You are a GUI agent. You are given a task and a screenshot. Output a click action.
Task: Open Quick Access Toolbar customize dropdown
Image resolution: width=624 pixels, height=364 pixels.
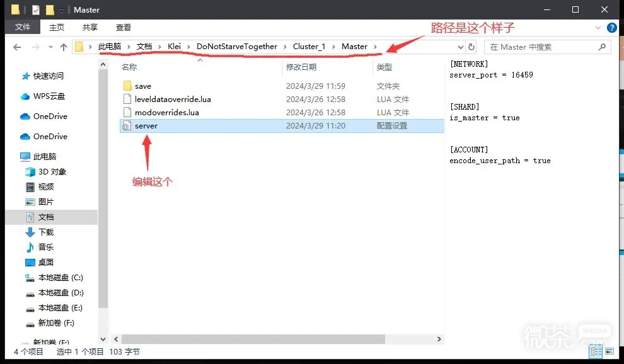tap(61, 10)
